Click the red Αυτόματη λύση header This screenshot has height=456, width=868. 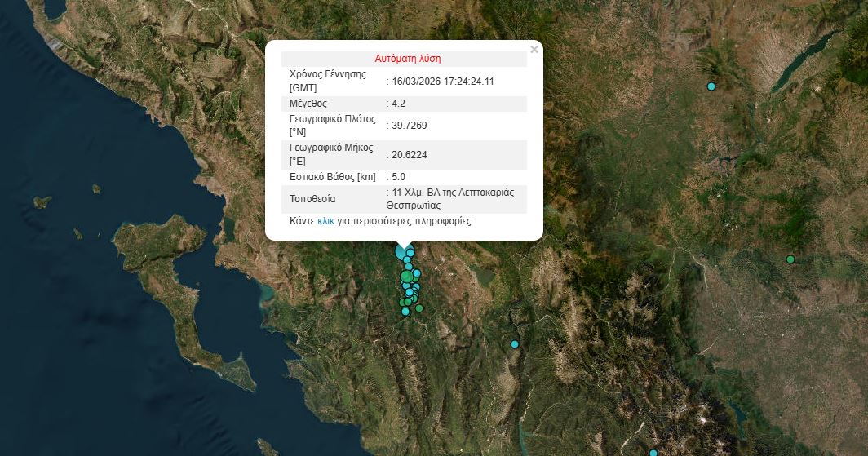click(x=408, y=59)
